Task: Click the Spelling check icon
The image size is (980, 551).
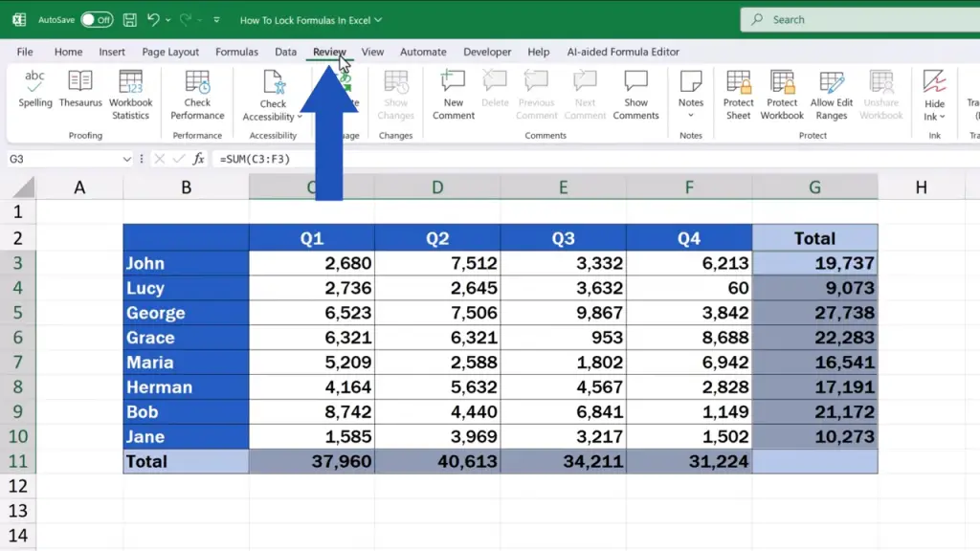Action: click(x=35, y=89)
